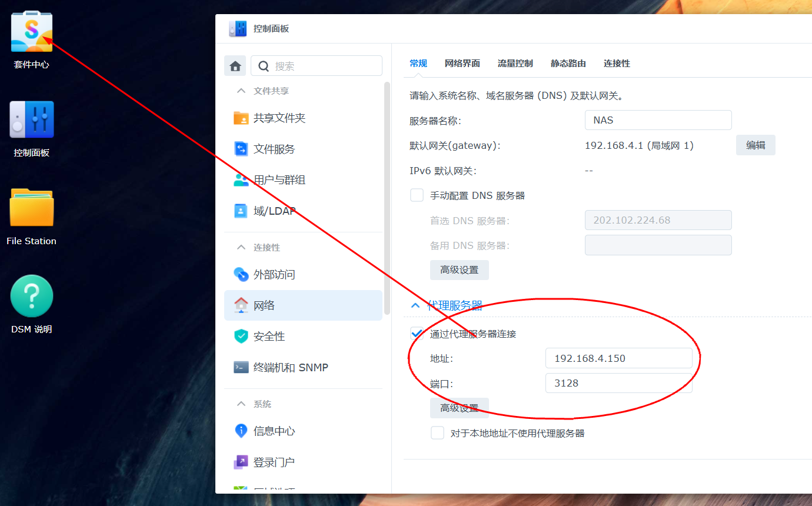
Task: Select 信息中心 in the sidebar
Action: click(303, 431)
